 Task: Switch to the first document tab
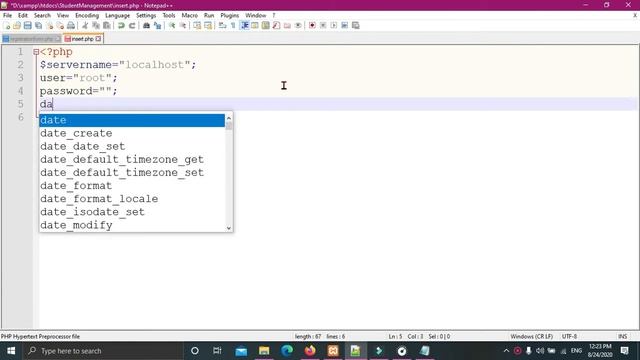[x=31, y=39]
